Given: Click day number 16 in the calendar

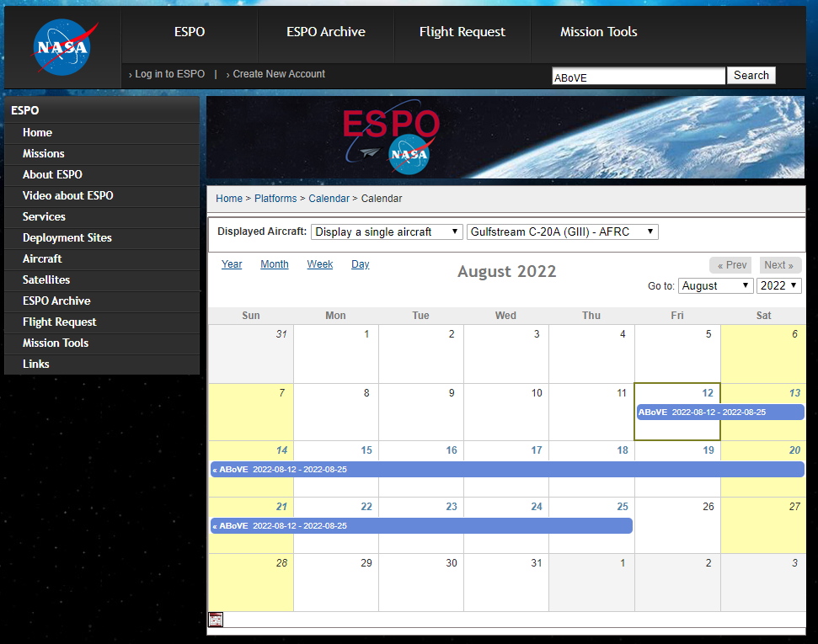Looking at the screenshot, I should pyautogui.click(x=452, y=450).
